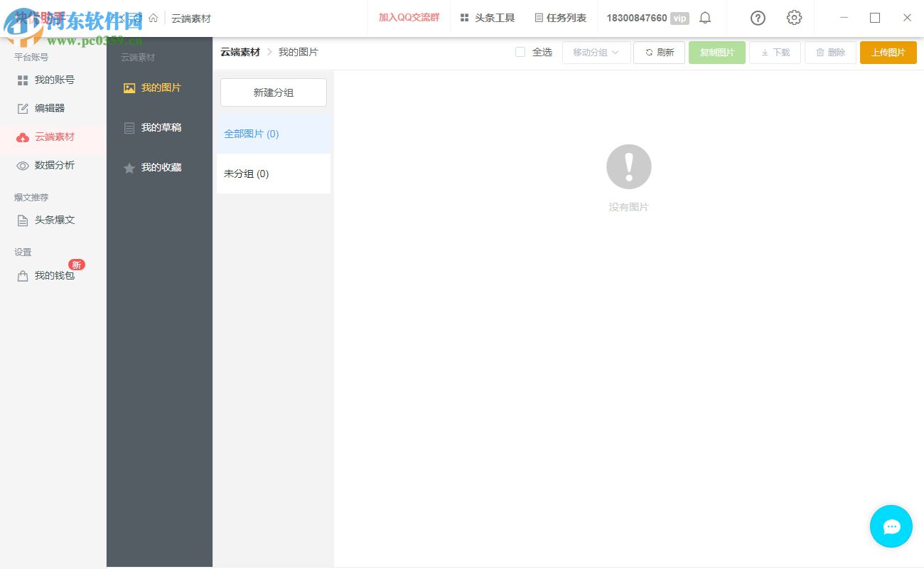Click the 下载 download button
Screen dimensions: 924x569
click(775, 53)
